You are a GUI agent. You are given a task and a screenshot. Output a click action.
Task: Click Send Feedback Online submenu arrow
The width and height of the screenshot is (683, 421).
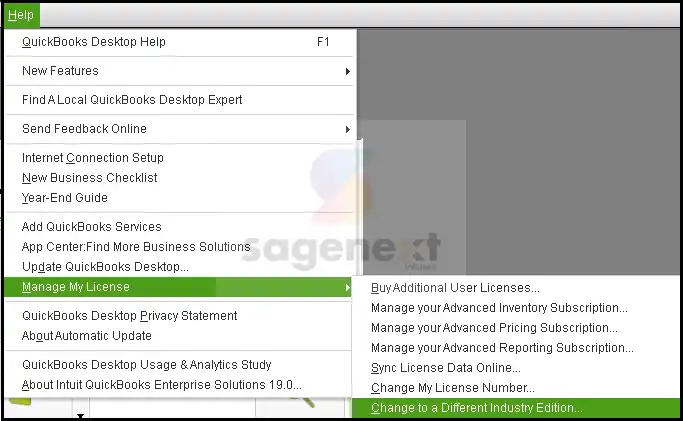coord(347,129)
